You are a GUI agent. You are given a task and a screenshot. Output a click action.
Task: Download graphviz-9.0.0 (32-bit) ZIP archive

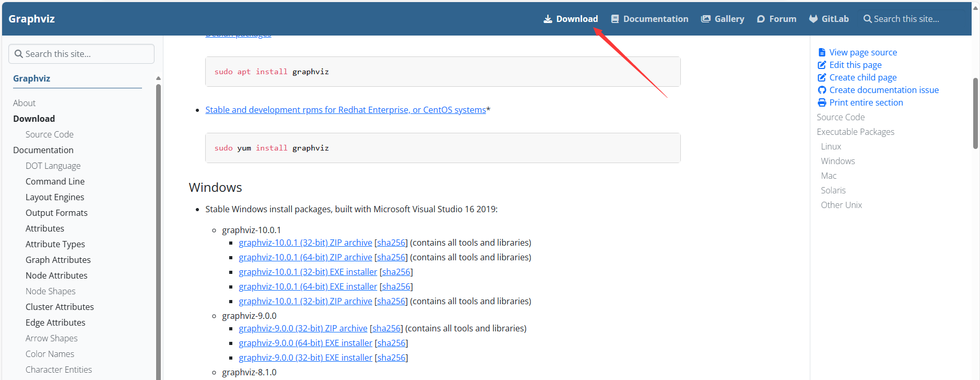pos(303,328)
